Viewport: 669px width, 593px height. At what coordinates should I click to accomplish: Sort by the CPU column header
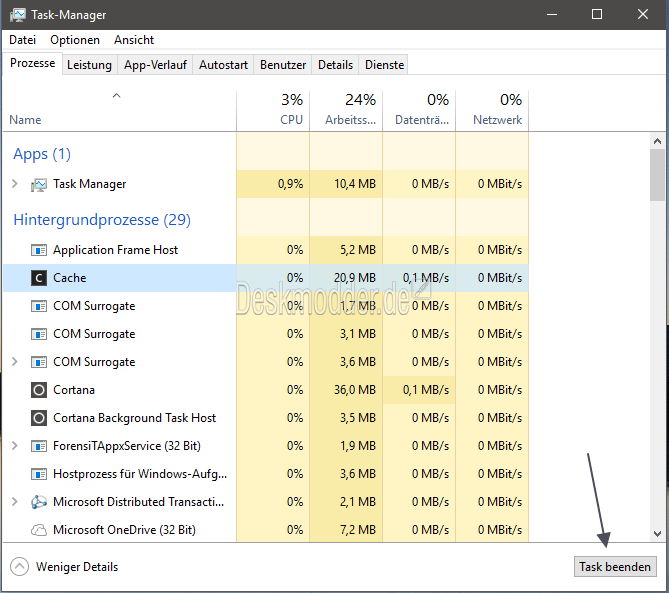pos(273,110)
